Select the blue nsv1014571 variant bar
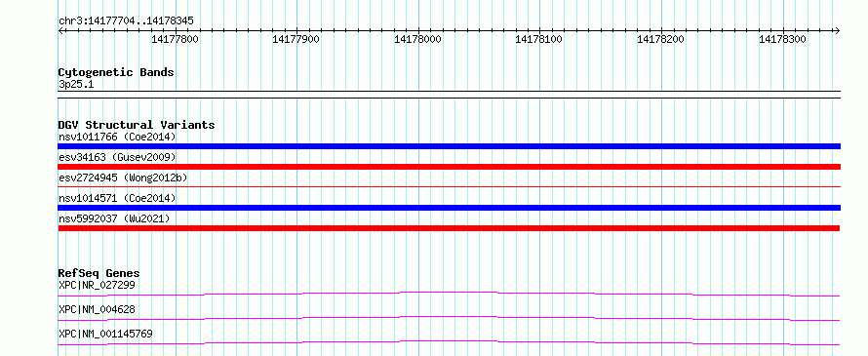Image resolution: width=868 pixels, height=356 pixels. tap(449, 208)
